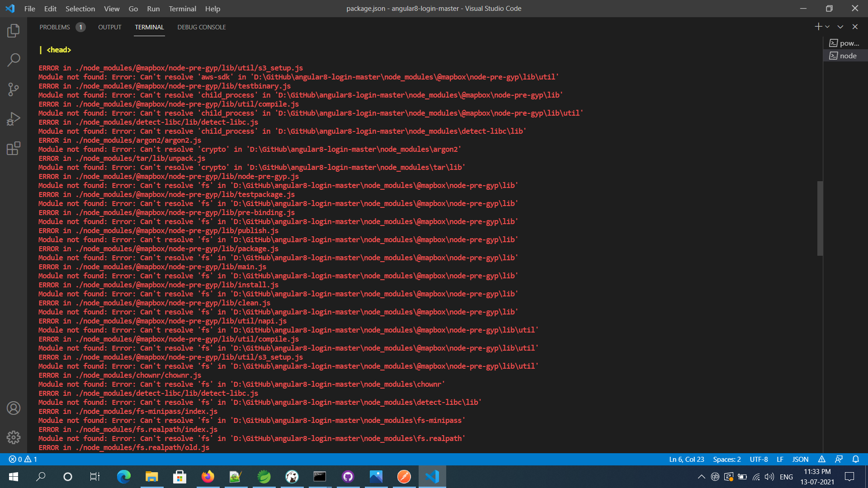Select JSON language mode in status bar
Image resolution: width=868 pixels, height=488 pixels.
click(800, 459)
